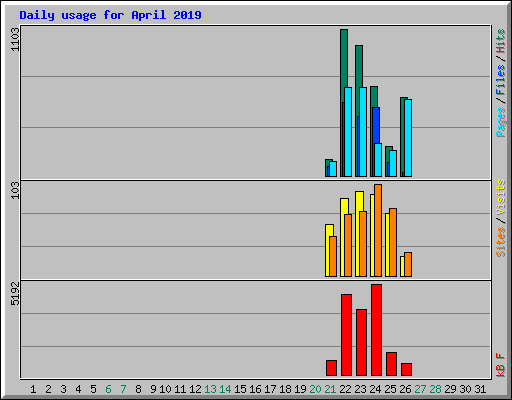Select day 18 on the date axis
Image resolution: width=512 pixels, height=400 pixels.
pos(285,389)
